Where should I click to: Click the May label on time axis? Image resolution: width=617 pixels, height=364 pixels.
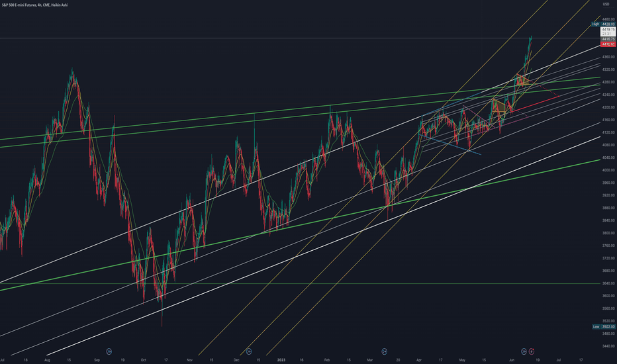[x=462, y=360]
